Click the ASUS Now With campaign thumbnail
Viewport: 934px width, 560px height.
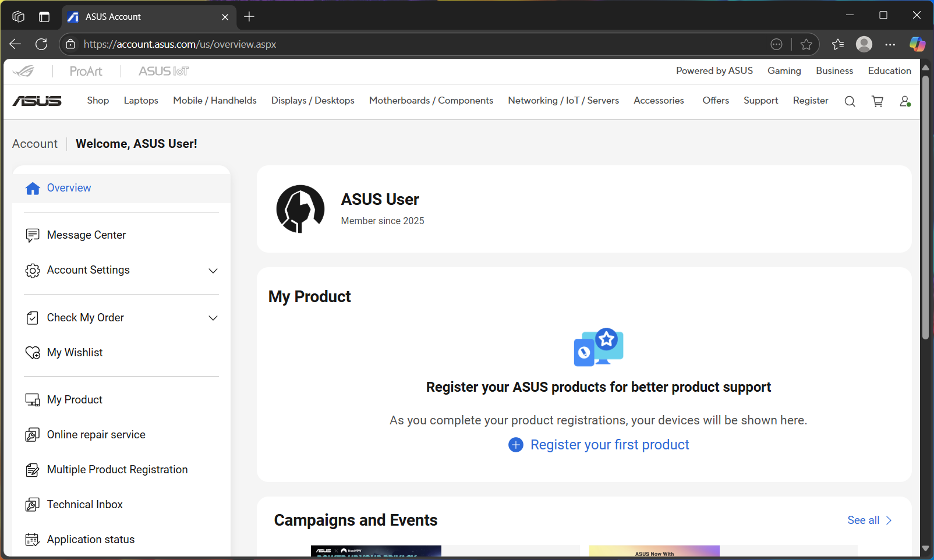click(x=654, y=551)
